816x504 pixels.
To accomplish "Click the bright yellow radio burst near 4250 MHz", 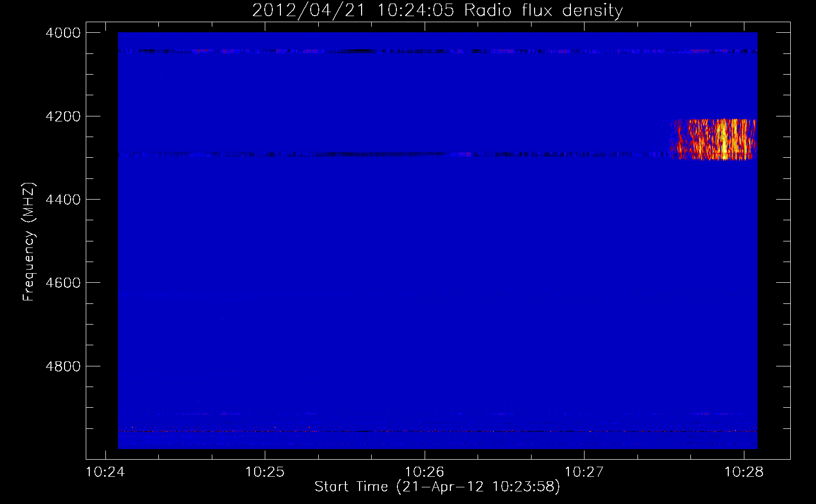I will (724, 139).
